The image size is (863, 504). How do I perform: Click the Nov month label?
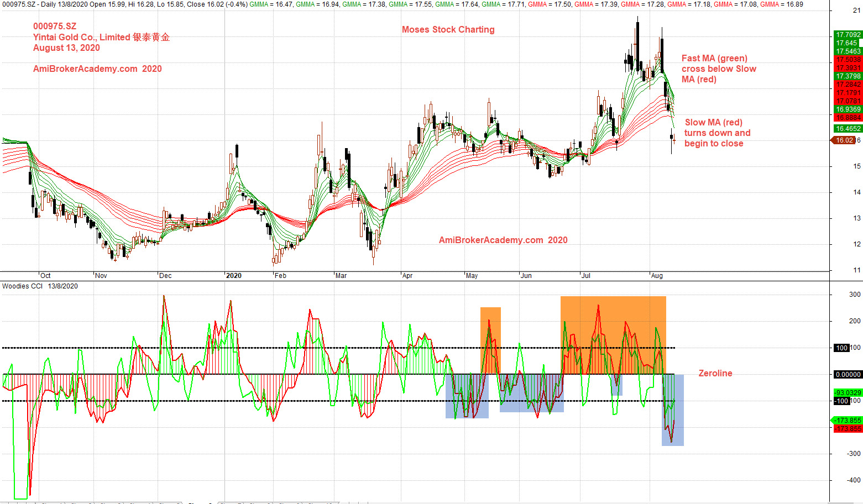pos(101,276)
